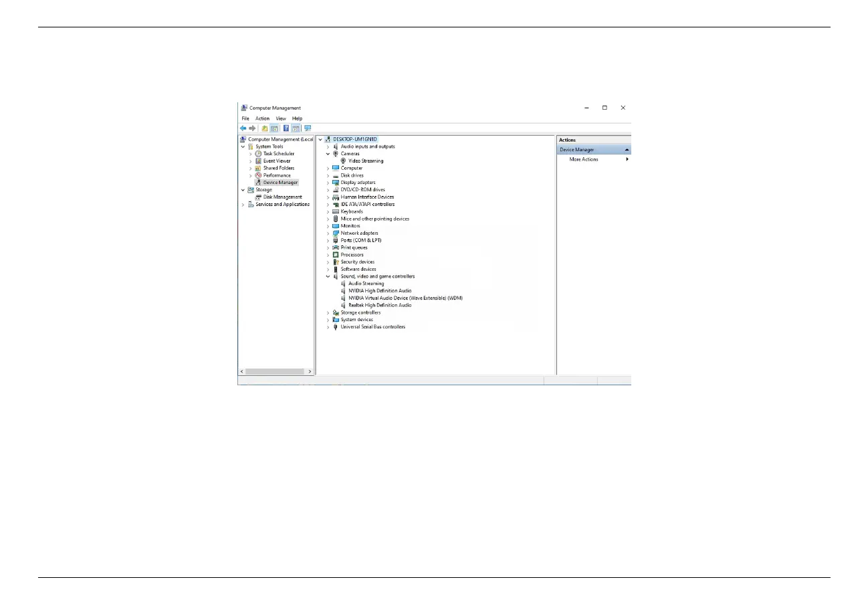Collapse Sound, video and game controllers

pyautogui.click(x=328, y=276)
